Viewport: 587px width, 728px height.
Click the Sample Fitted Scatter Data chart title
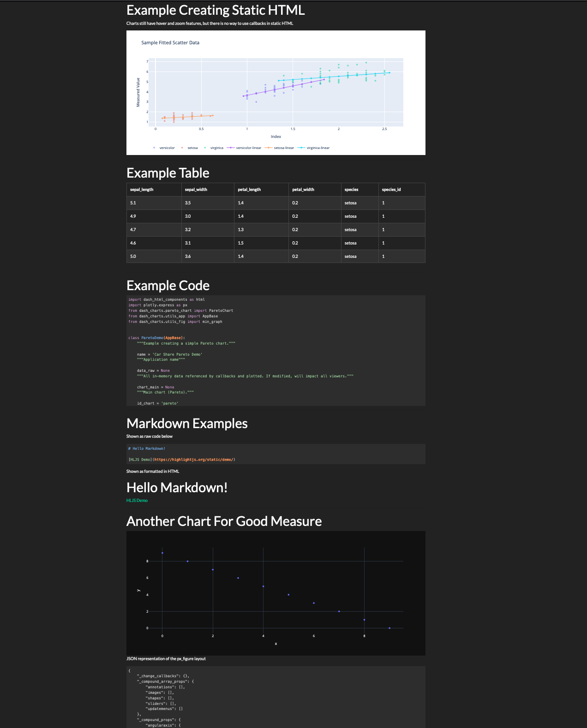[170, 42]
